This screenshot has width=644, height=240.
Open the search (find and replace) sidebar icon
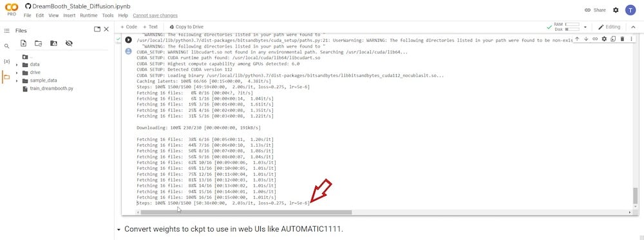6,46
